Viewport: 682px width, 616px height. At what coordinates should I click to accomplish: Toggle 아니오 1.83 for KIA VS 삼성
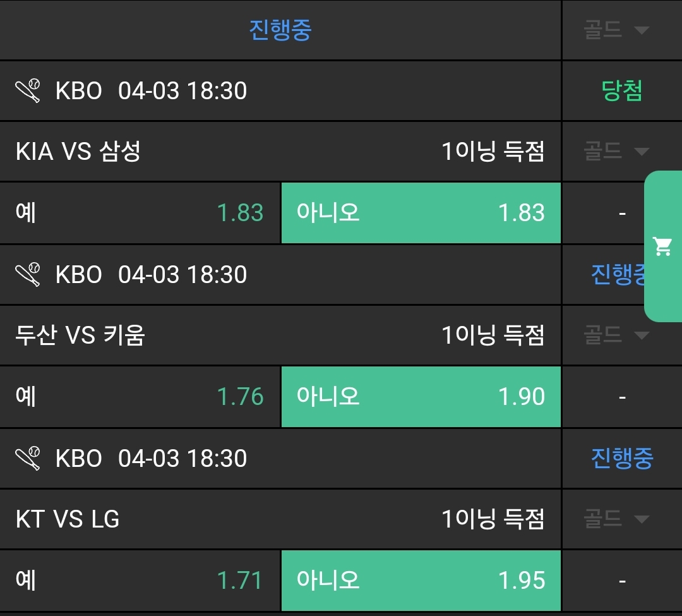[421, 213]
